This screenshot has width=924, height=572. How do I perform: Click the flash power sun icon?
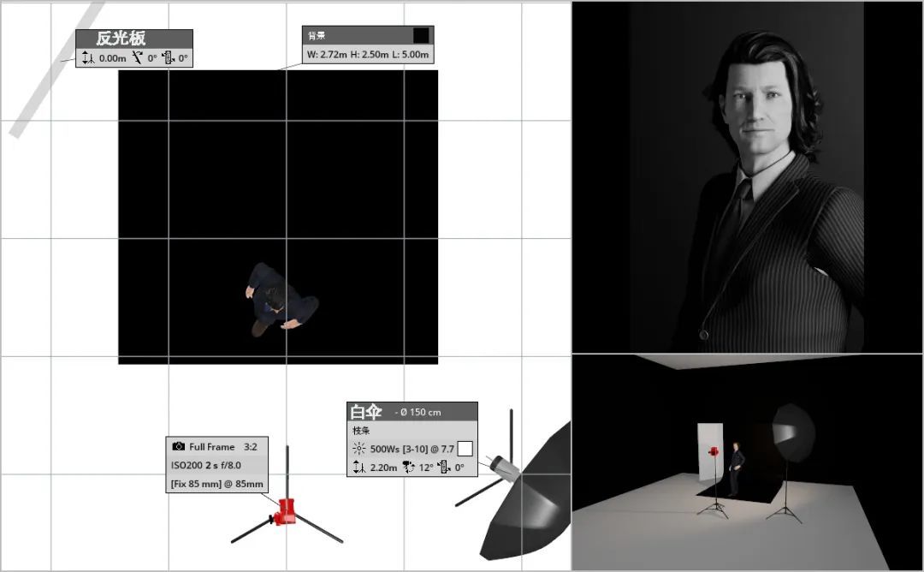point(358,449)
